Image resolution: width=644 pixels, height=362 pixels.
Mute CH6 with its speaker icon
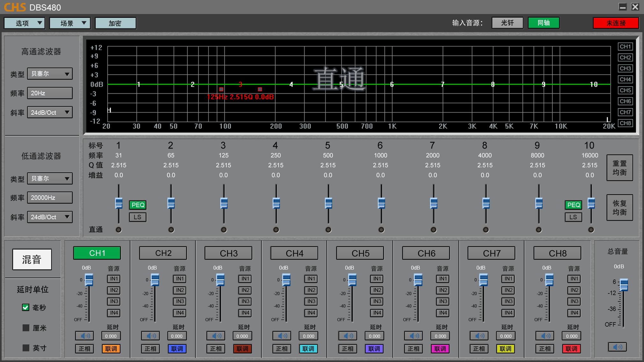click(413, 336)
